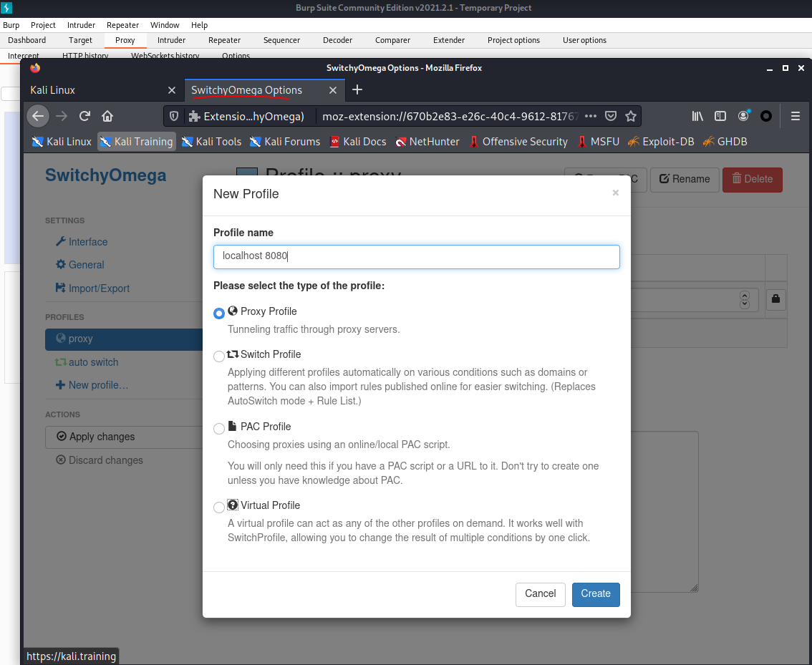The height and width of the screenshot is (665, 812).
Task: Open Burp menu in Burp Suite
Action: 11,25
